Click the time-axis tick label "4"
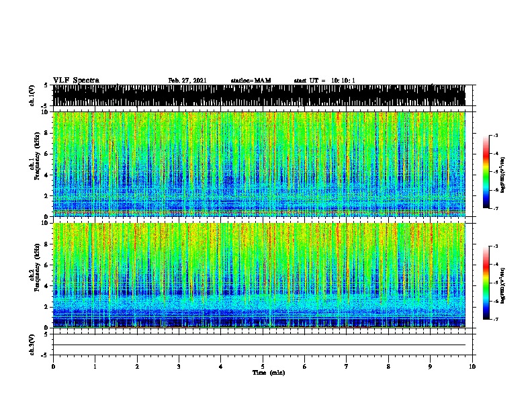This screenshot has width=532, height=411. (x=221, y=367)
